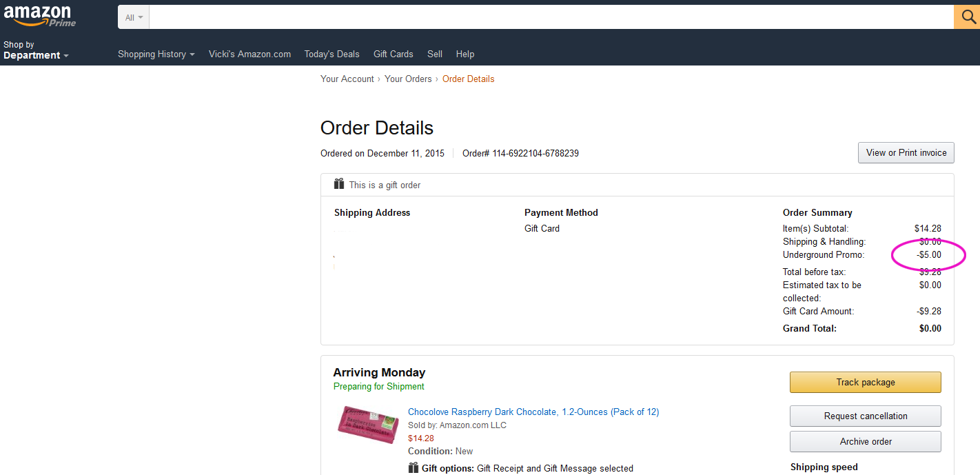Go to Vicki's Amazon.com
This screenshot has width=980, height=475.
249,54
